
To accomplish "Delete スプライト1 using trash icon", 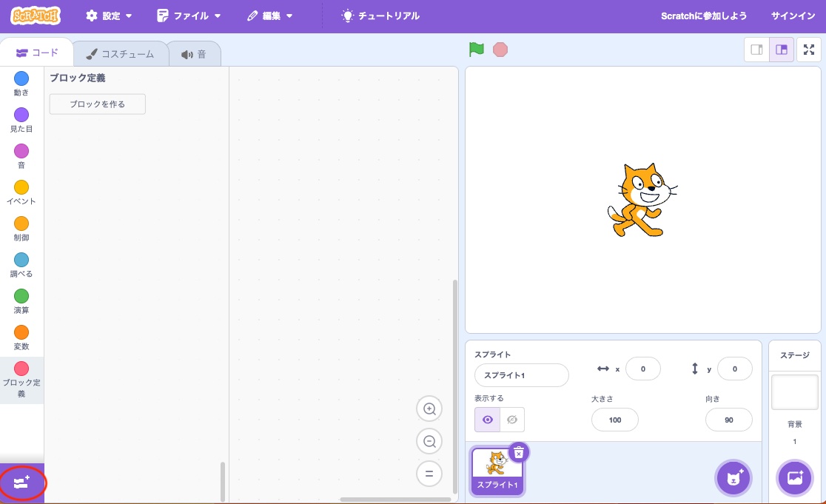I will (x=519, y=452).
